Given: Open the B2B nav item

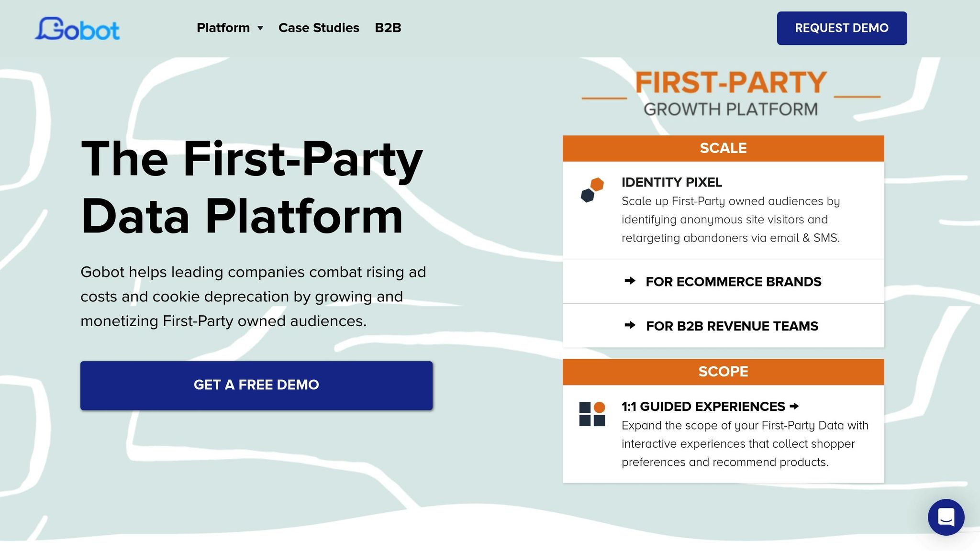Looking at the screenshot, I should 388,28.
